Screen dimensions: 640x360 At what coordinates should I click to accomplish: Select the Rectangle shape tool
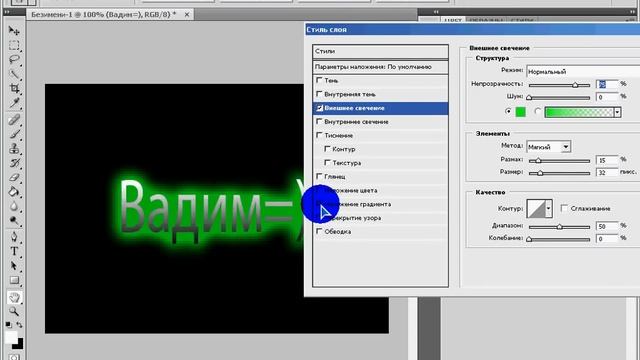point(14,280)
